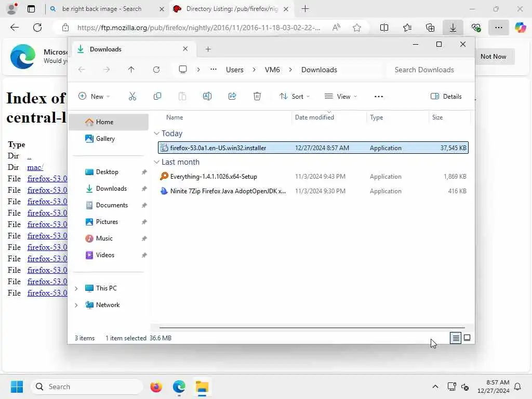The height and width of the screenshot is (399, 532).
Task: Click the Copy icon in Explorer toolbar
Action: pyautogui.click(x=157, y=96)
